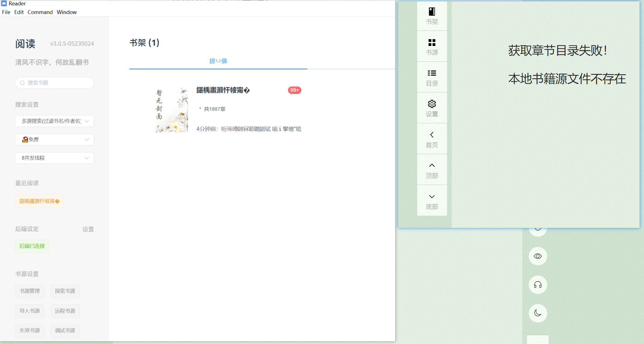Click 失效书源 invalid sources
This screenshot has height=344, width=644.
[30, 330]
